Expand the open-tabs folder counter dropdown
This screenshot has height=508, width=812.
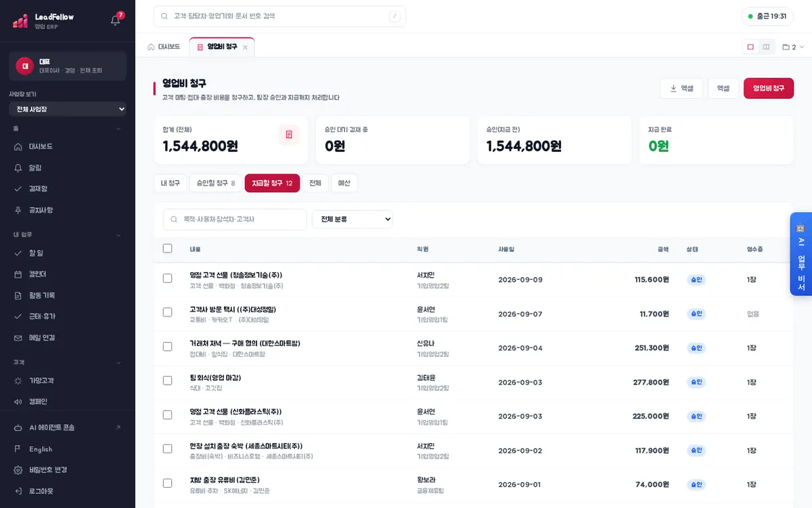point(793,47)
